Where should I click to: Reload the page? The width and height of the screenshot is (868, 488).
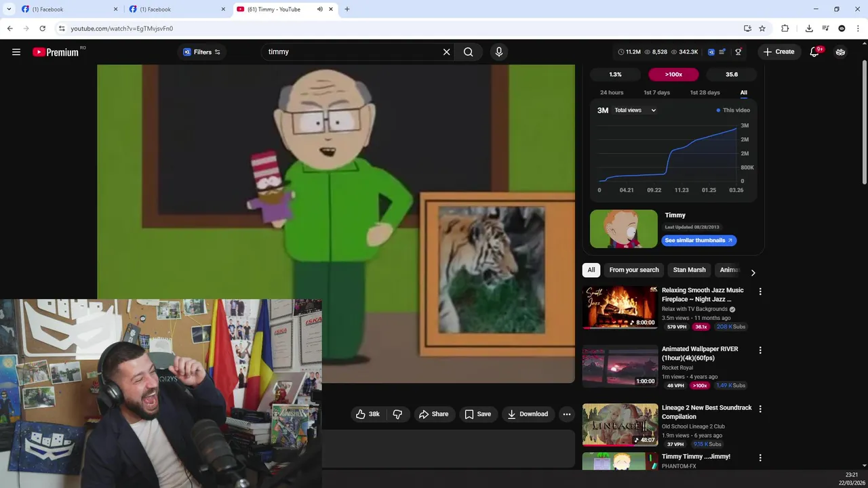tap(42, 28)
